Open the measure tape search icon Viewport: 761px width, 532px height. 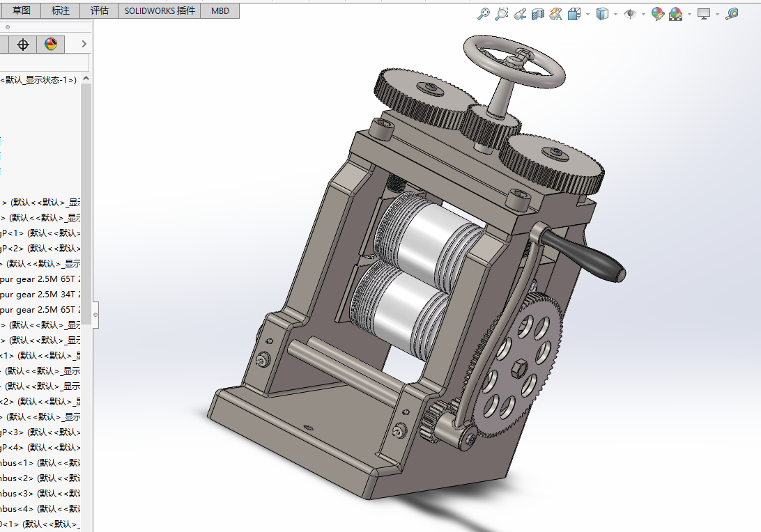732,14
